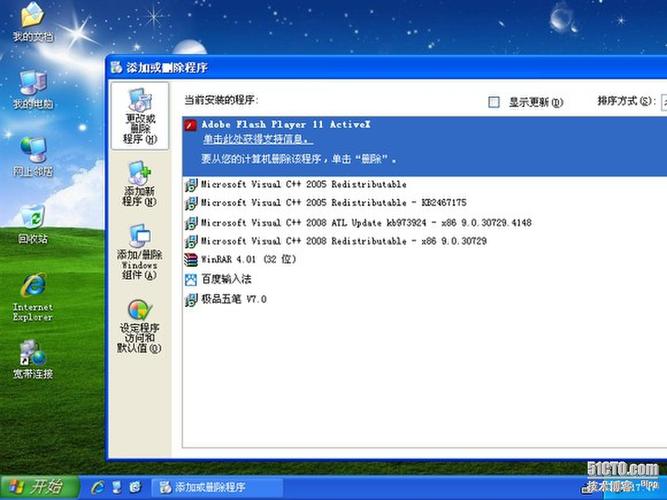Click the title bar icon of 添加或删除程序 window
This screenshot has height=500, width=667.
click(116, 67)
